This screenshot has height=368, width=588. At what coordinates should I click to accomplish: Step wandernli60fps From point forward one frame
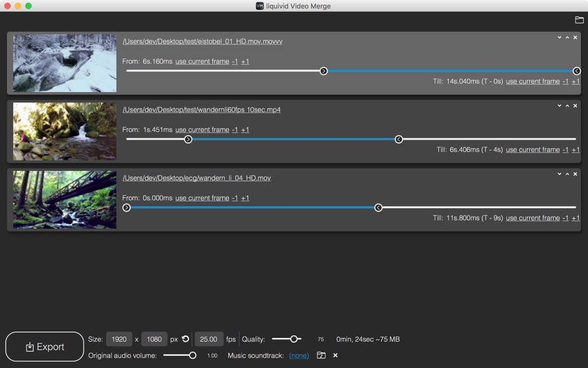245,129
